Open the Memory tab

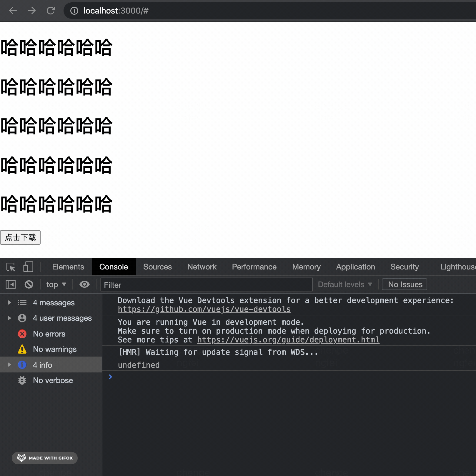point(306,267)
